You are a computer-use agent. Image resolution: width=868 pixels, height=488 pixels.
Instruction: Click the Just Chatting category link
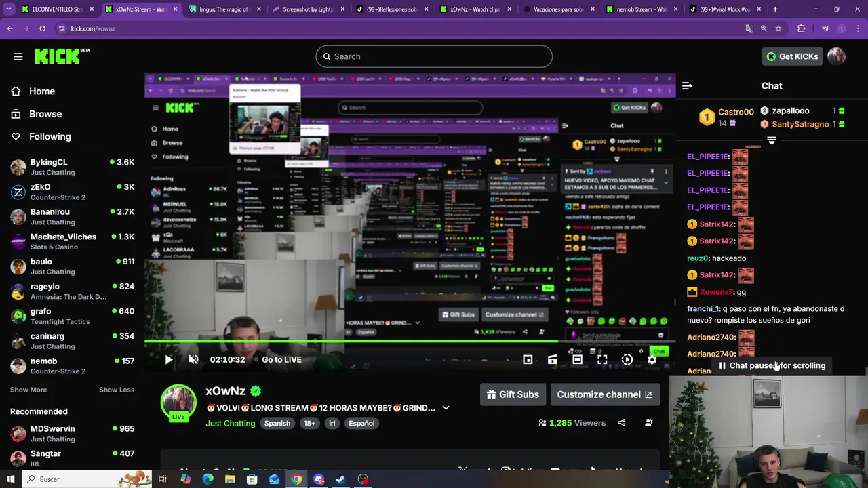[x=231, y=423]
